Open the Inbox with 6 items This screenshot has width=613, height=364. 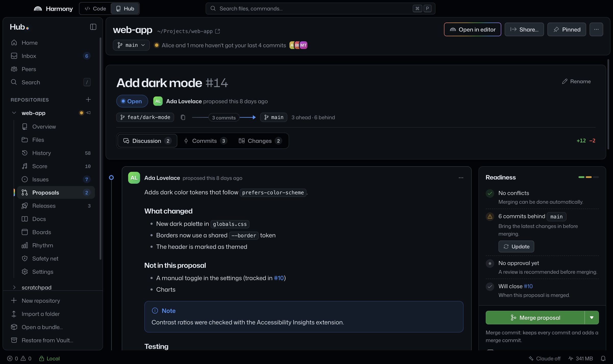(51, 56)
